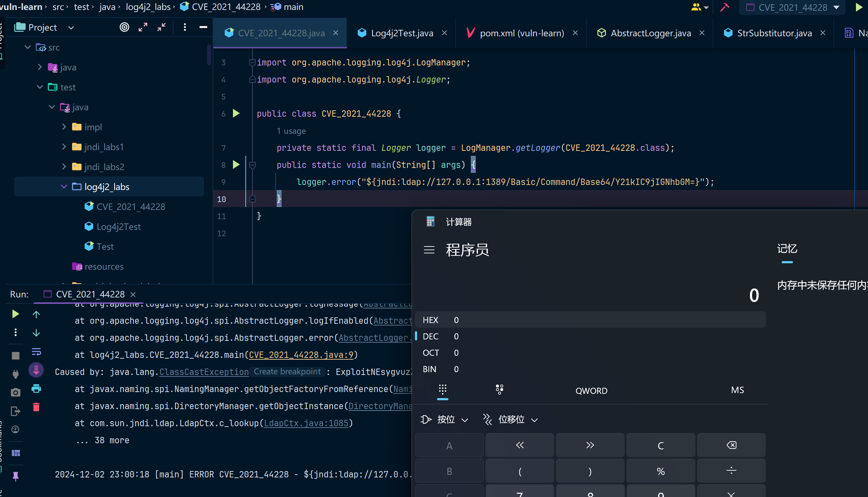Screen dimensions: 868x497
Task: Close CVE_2021_44228 Run tab
Action: point(133,295)
